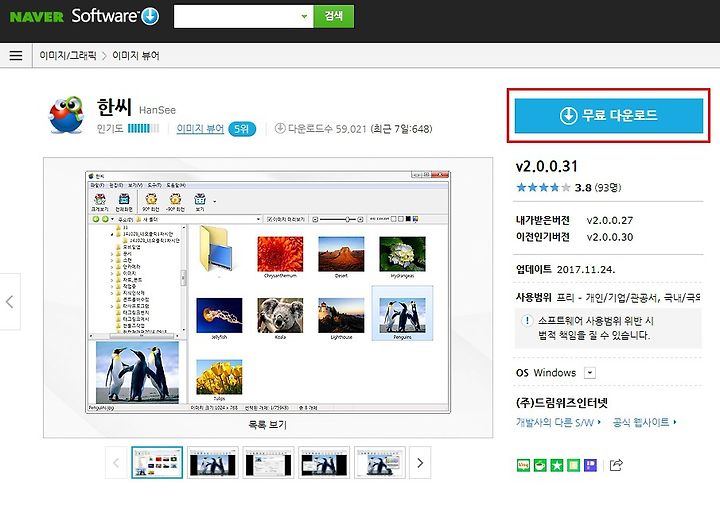Click 90° 회전 icon in HanSee preview
This screenshot has width=720, height=505.
151,202
